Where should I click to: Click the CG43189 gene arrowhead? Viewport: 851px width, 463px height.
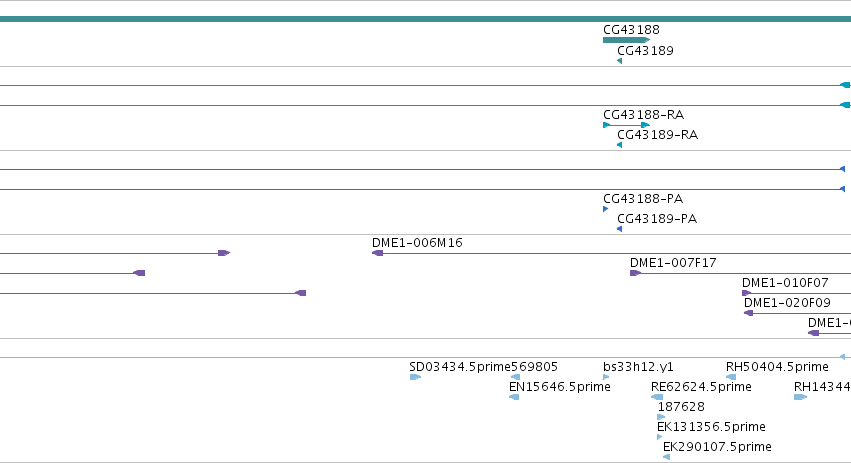click(x=619, y=61)
